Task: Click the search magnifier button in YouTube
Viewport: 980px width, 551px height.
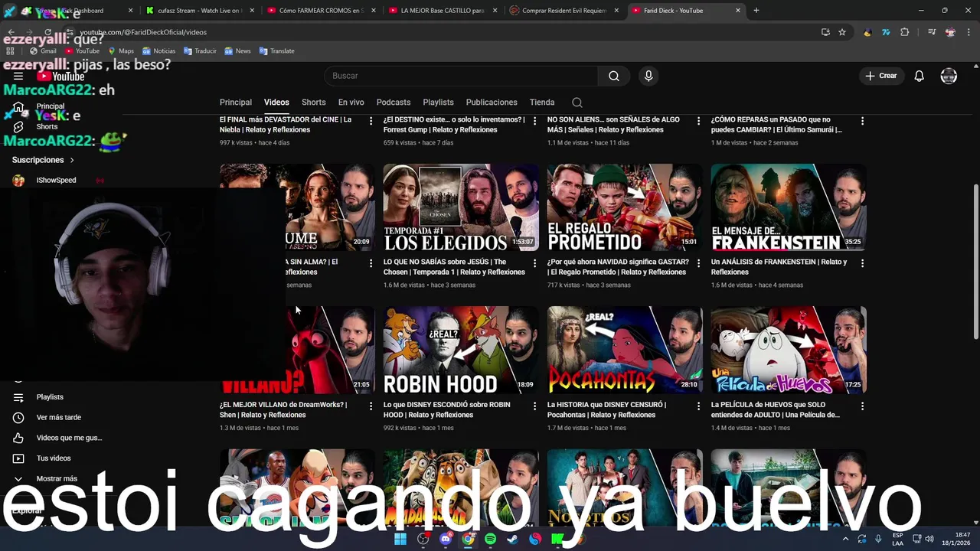Action: click(x=614, y=76)
